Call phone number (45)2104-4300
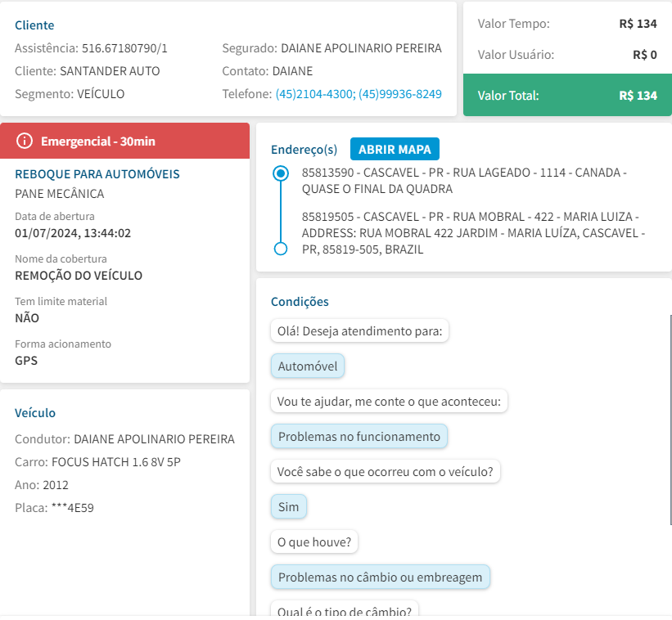 [313, 94]
